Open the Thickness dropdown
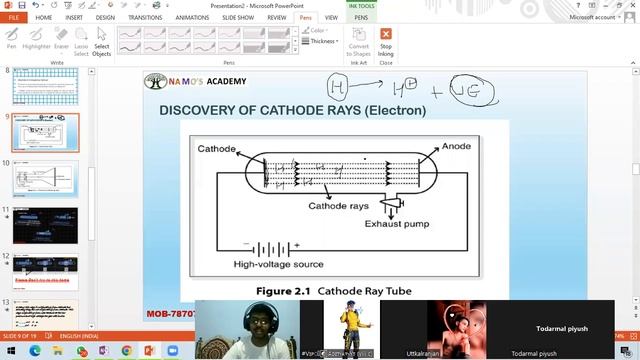The width and height of the screenshot is (640, 360). click(320, 41)
